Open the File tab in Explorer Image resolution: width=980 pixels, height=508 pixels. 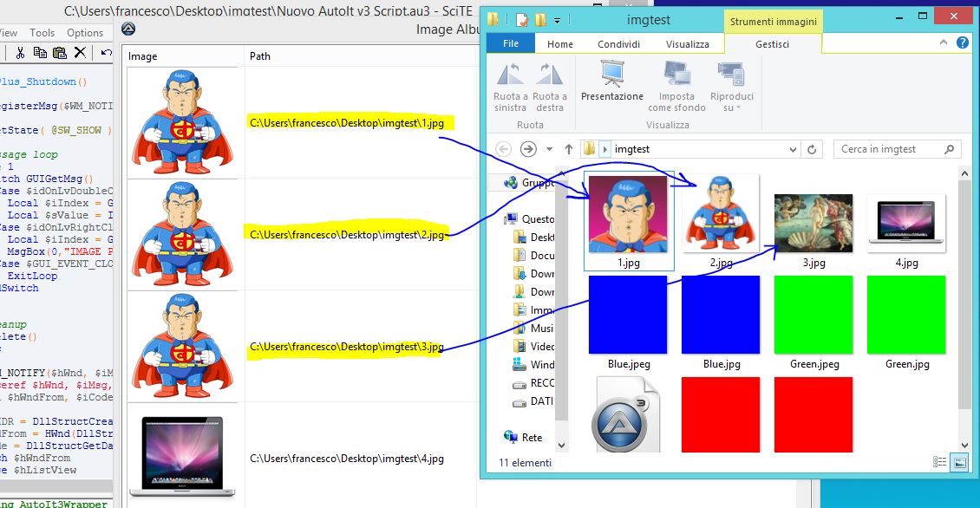pyautogui.click(x=511, y=43)
